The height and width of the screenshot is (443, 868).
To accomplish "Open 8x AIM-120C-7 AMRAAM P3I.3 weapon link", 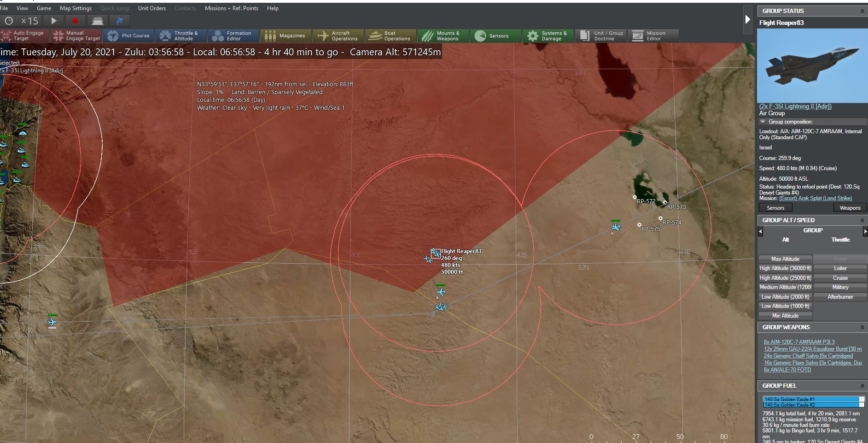I will coord(799,342).
